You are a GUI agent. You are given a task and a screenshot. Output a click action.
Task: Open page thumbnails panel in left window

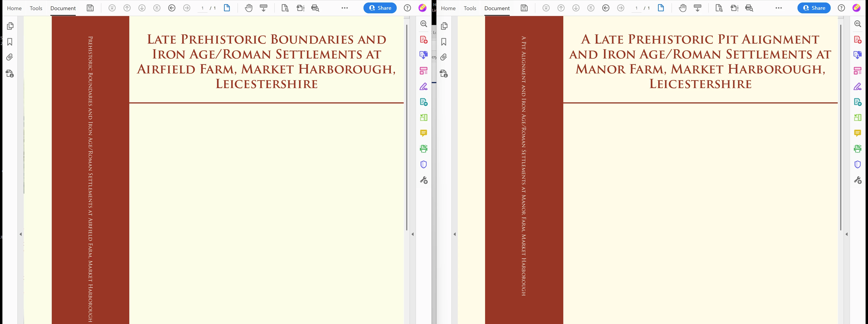[10, 26]
